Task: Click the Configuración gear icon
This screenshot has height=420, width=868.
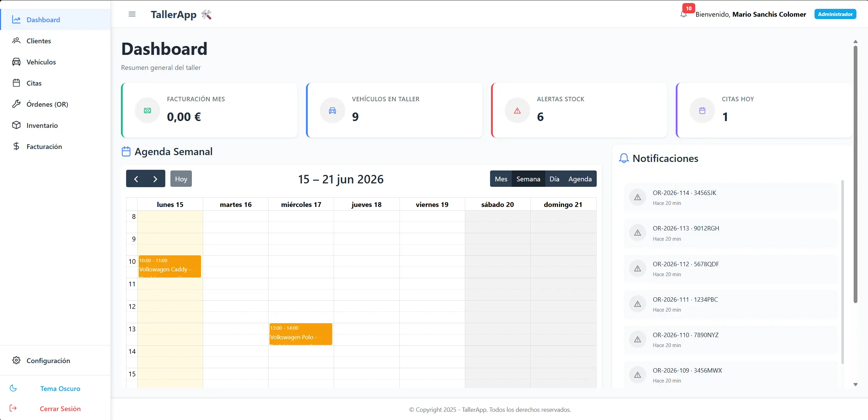Action: (x=16, y=361)
